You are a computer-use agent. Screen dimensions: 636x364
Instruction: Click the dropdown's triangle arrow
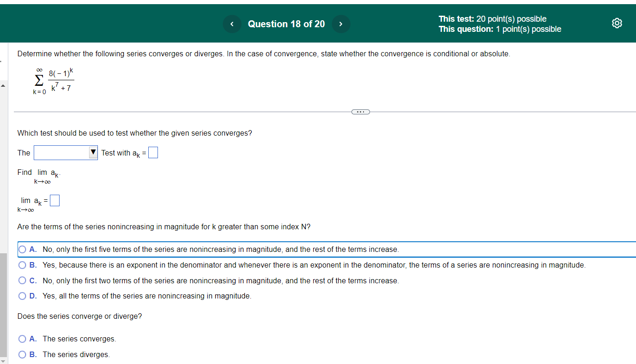pos(93,152)
